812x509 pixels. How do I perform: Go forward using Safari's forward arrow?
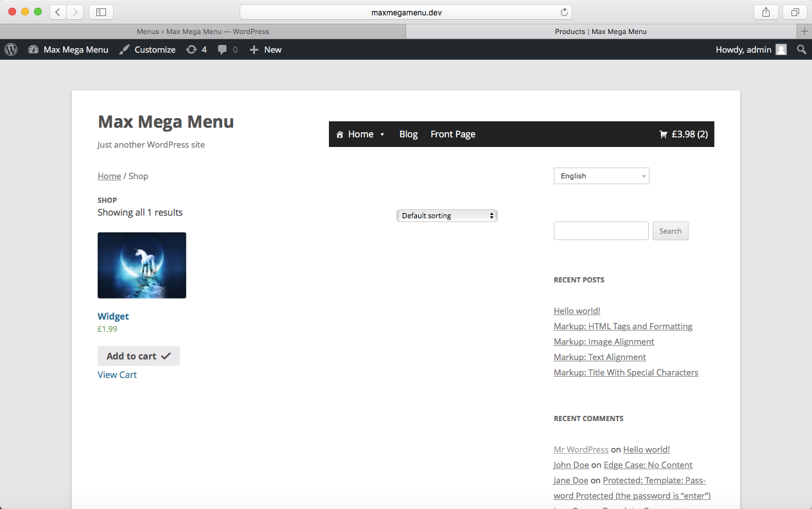[x=75, y=12]
